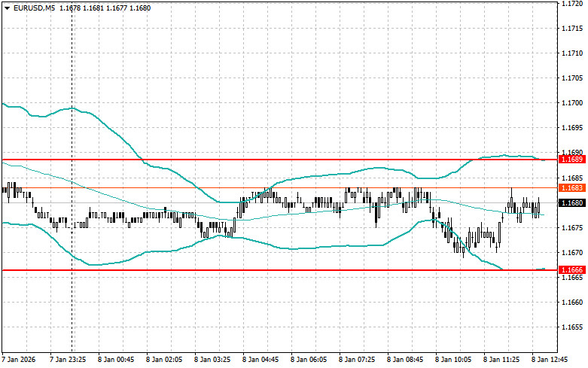Viewport: 588px width, 368px height.
Task: Click the 1.1700 price axis value
Action: [x=572, y=103]
